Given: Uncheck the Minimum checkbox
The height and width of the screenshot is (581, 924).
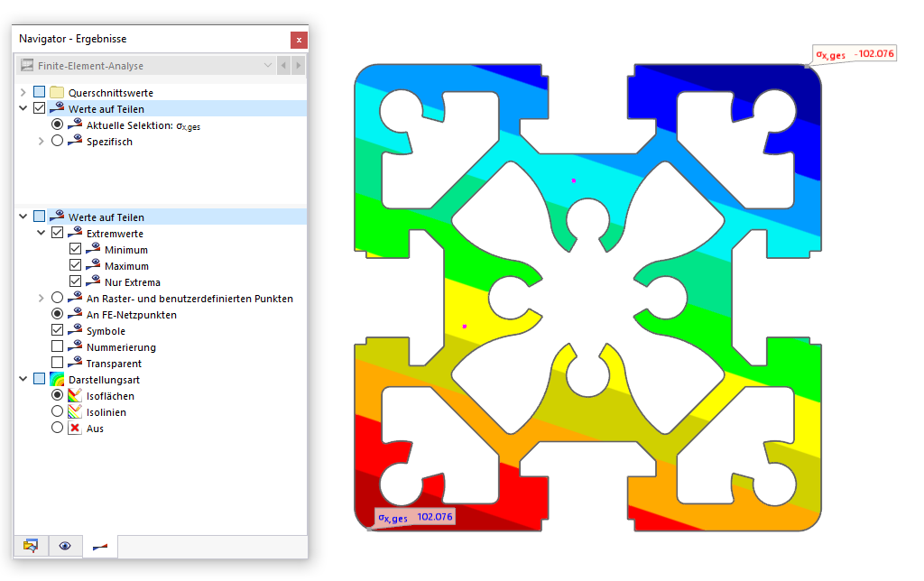Looking at the screenshot, I should pyautogui.click(x=76, y=249).
